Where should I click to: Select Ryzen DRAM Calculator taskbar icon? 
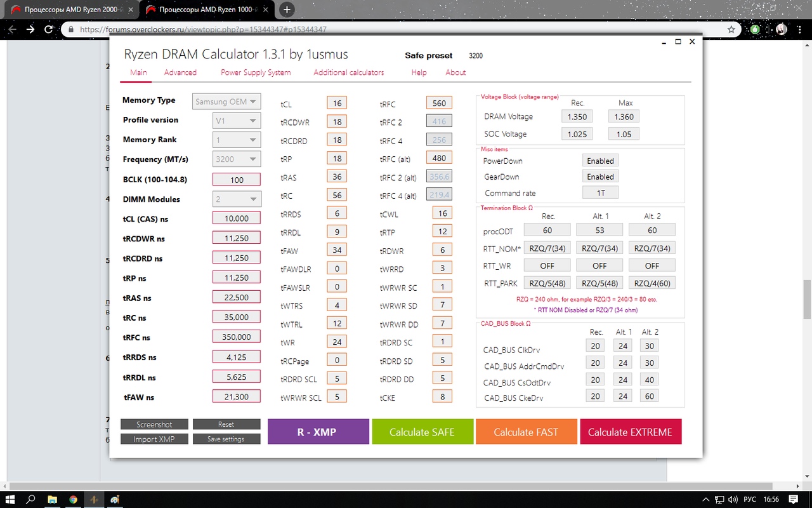tap(94, 499)
